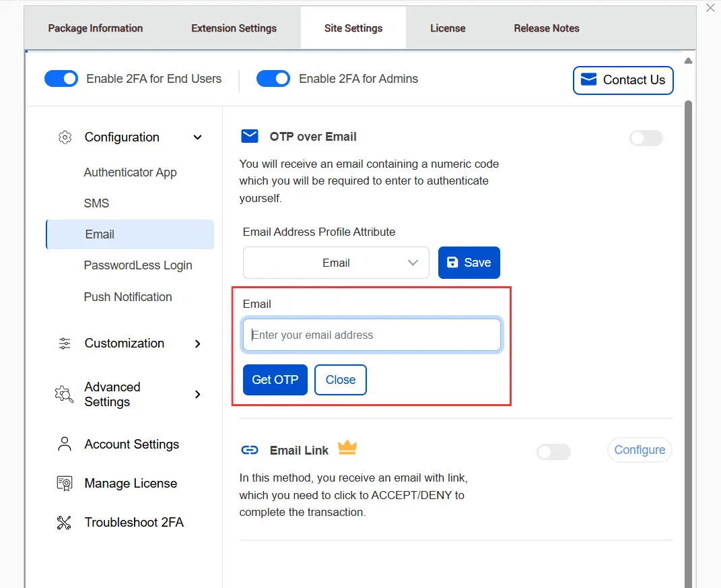Open the License tab
This screenshot has height=588, width=721.
(x=448, y=28)
